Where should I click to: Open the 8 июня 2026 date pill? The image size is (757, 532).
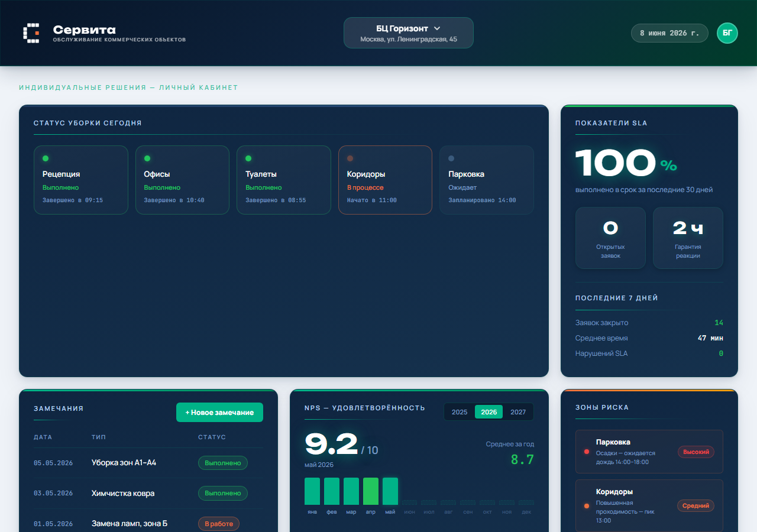click(669, 33)
